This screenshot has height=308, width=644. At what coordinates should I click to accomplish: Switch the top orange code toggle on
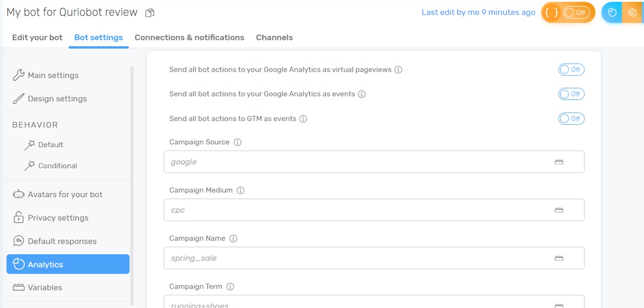pyautogui.click(x=575, y=13)
